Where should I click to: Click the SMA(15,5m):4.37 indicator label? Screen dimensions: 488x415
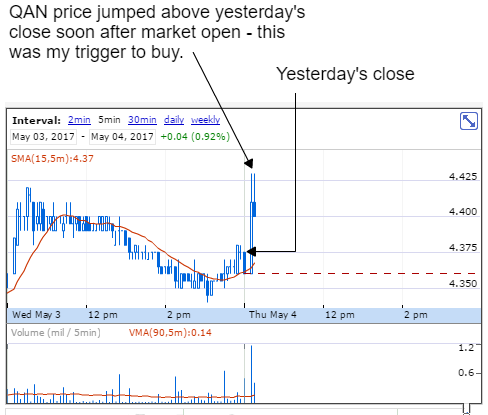point(52,158)
